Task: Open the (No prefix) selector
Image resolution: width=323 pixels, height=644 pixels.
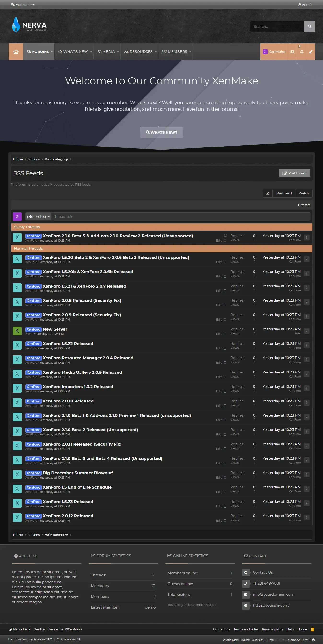Action: 38,216
